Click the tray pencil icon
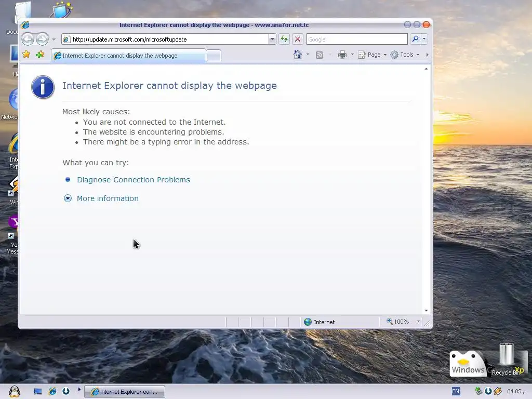 pos(498,392)
